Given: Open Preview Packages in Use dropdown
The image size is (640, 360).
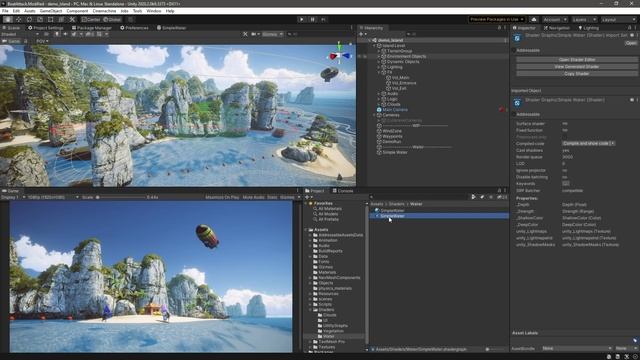Looking at the screenshot, I should pos(497,20).
